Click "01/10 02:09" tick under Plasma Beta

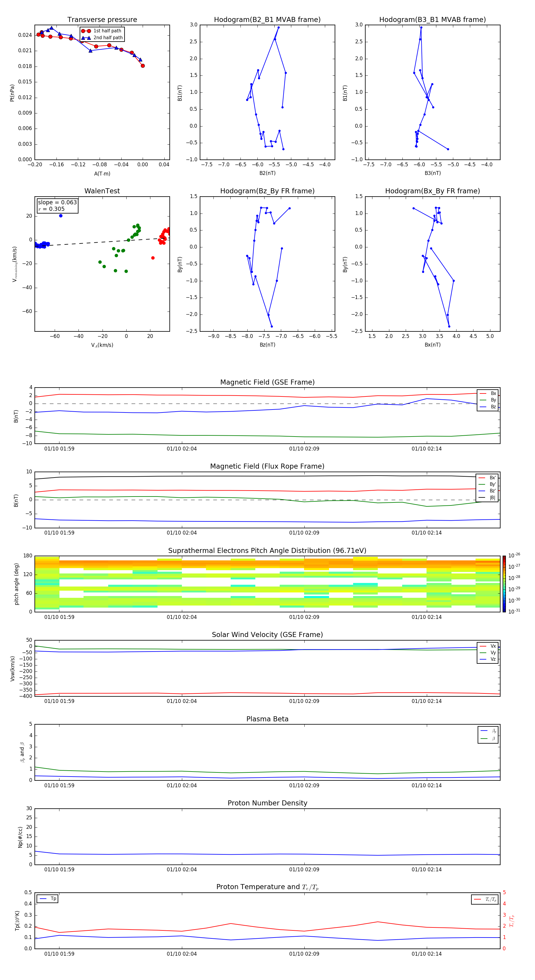(x=304, y=785)
